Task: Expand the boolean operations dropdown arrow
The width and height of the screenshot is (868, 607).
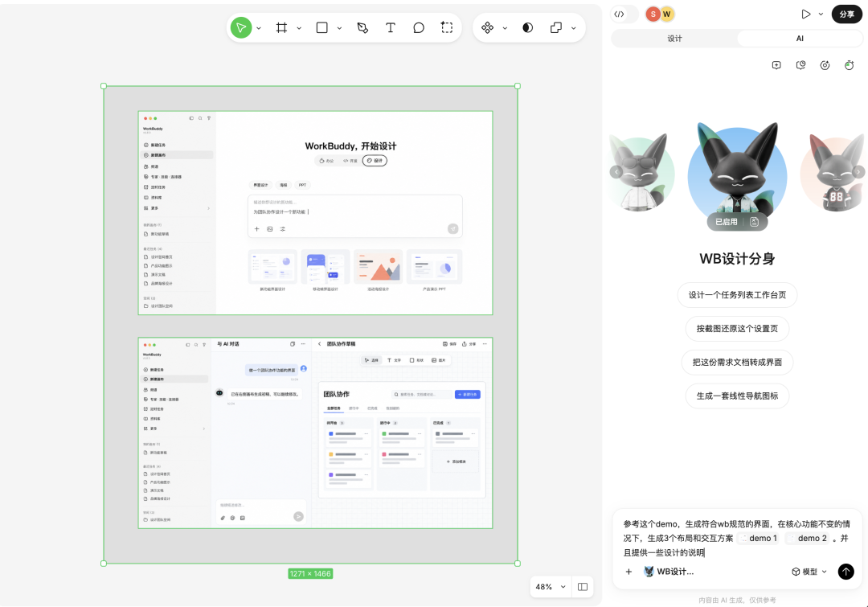Action: 574,28
